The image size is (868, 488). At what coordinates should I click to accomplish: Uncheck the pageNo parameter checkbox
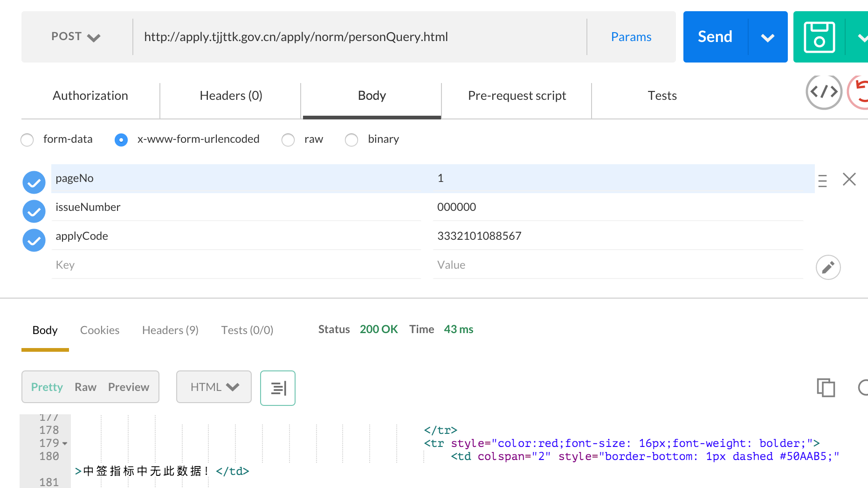tap(34, 182)
